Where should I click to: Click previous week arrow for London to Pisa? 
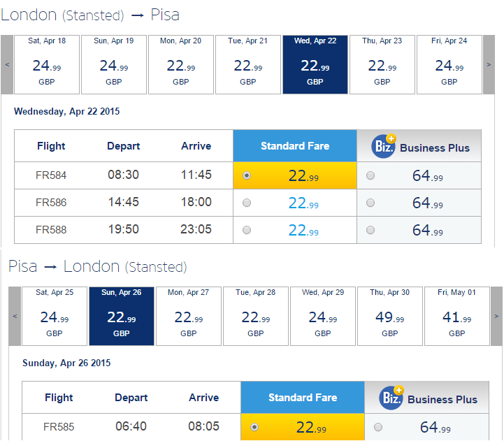coord(7,64)
